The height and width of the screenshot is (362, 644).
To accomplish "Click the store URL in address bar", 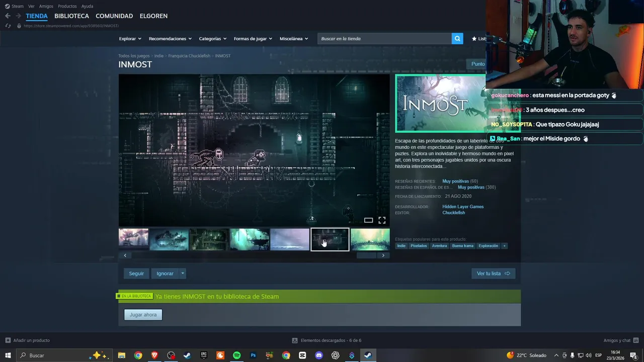I will [71, 26].
